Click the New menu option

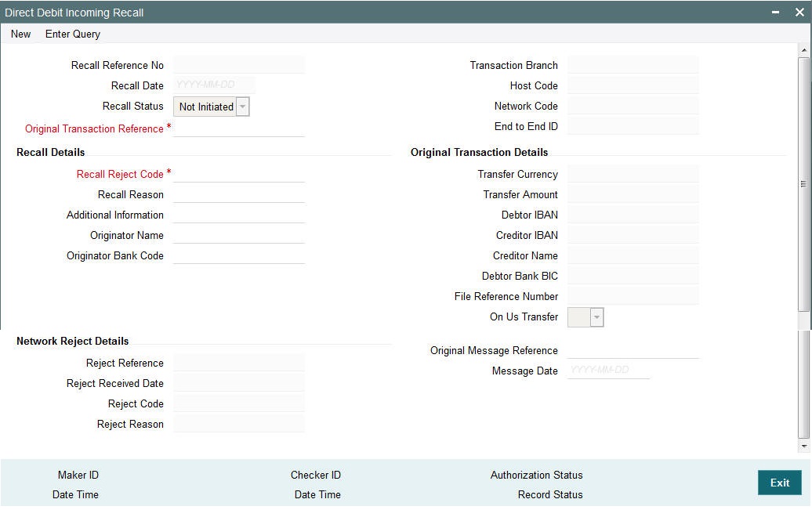point(20,34)
